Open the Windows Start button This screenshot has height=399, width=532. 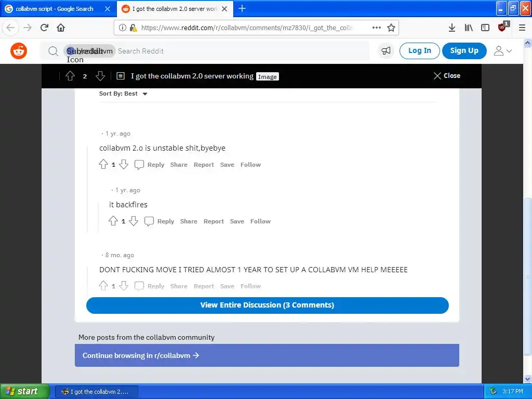pyautogui.click(x=25, y=392)
